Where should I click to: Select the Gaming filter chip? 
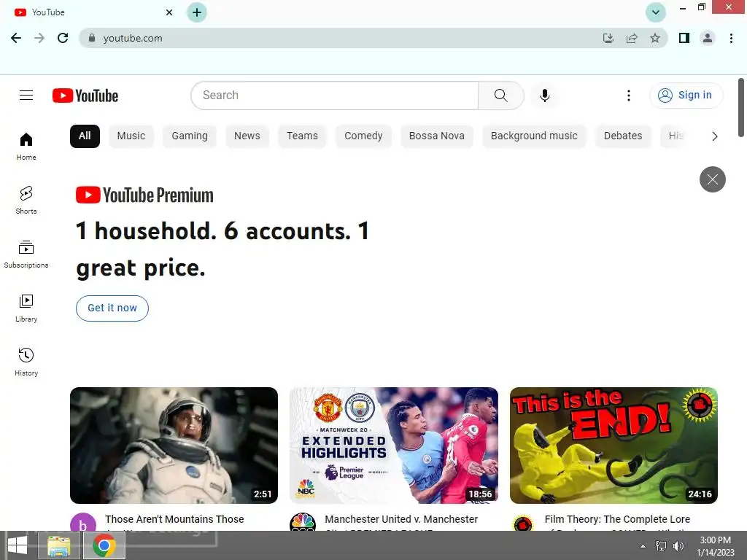point(190,136)
